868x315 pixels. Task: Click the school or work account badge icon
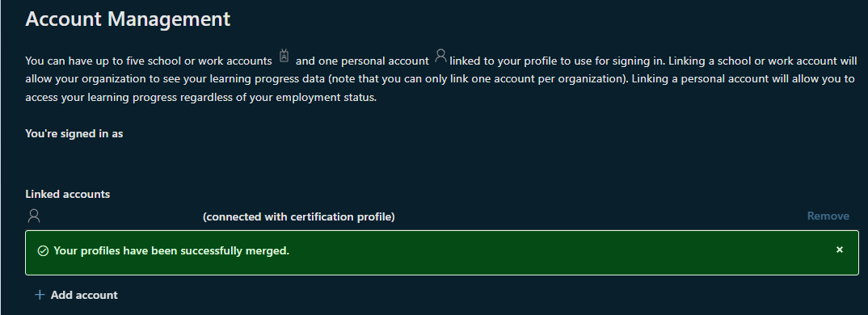284,56
